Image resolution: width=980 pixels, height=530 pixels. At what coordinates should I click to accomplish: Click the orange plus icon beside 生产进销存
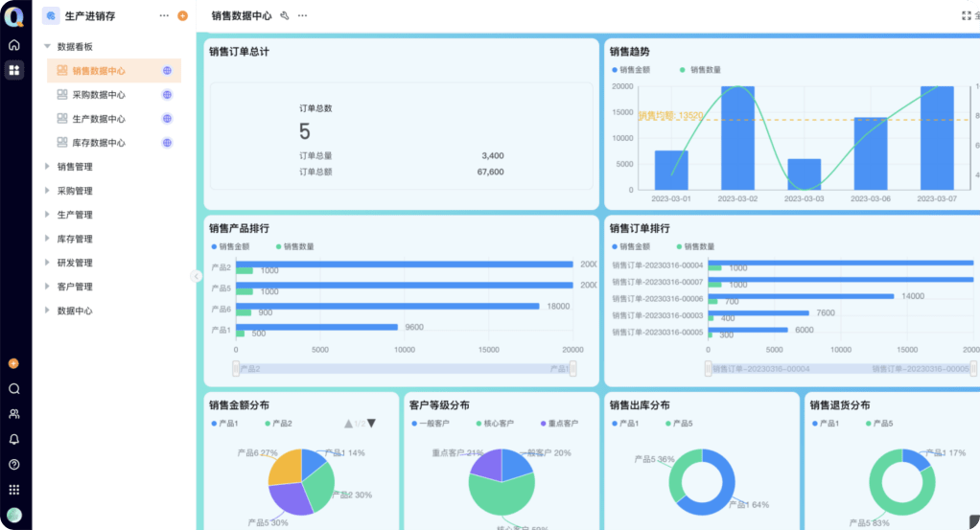point(182,16)
